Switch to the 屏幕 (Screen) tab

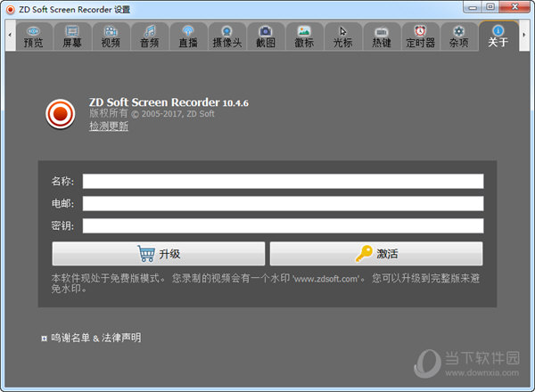[72, 37]
